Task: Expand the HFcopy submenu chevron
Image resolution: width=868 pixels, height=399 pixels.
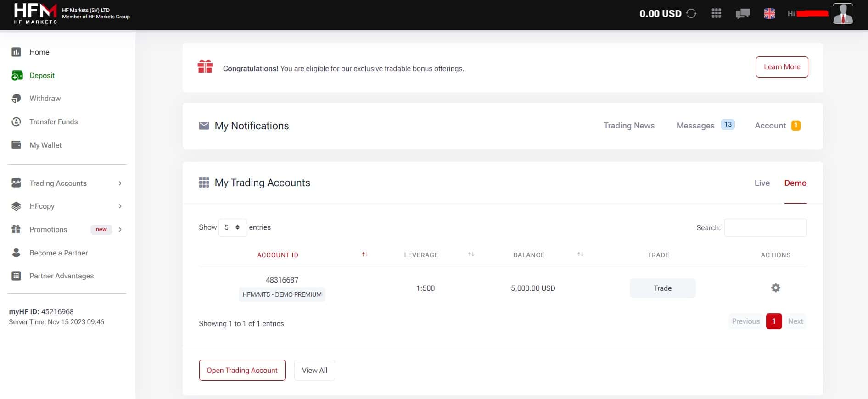Action: [x=120, y=206]
